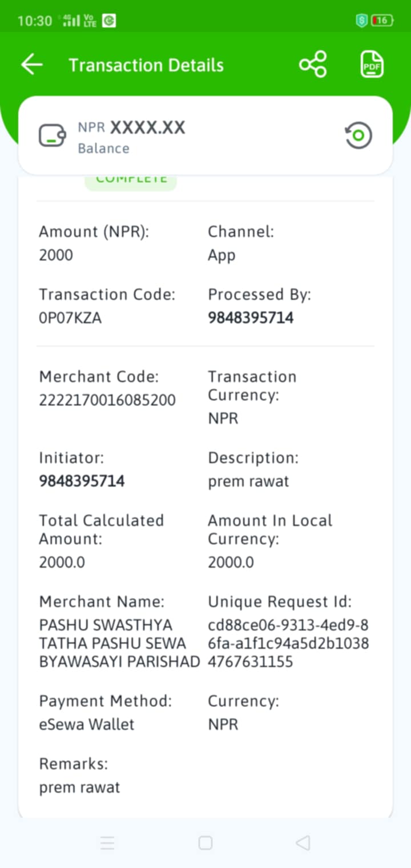Tap the eSewa Wallet payment method

[87, 725]
